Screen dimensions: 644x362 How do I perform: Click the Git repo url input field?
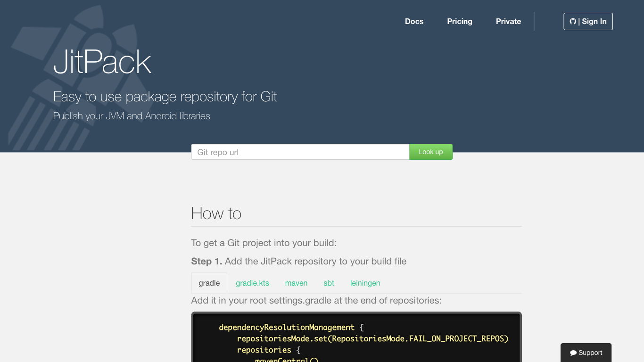click(x=300, y=152)
